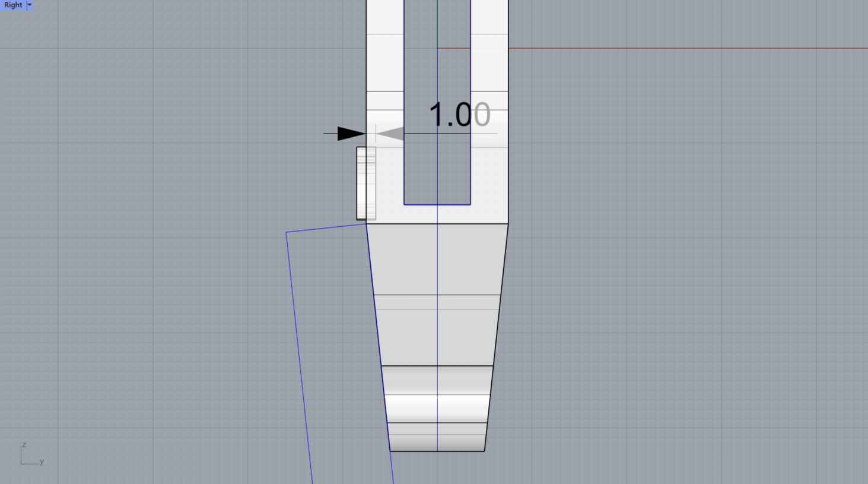Open the Right viewport dropdown arrow menu
Screen dimensions: 868x484
pos(30,5)
